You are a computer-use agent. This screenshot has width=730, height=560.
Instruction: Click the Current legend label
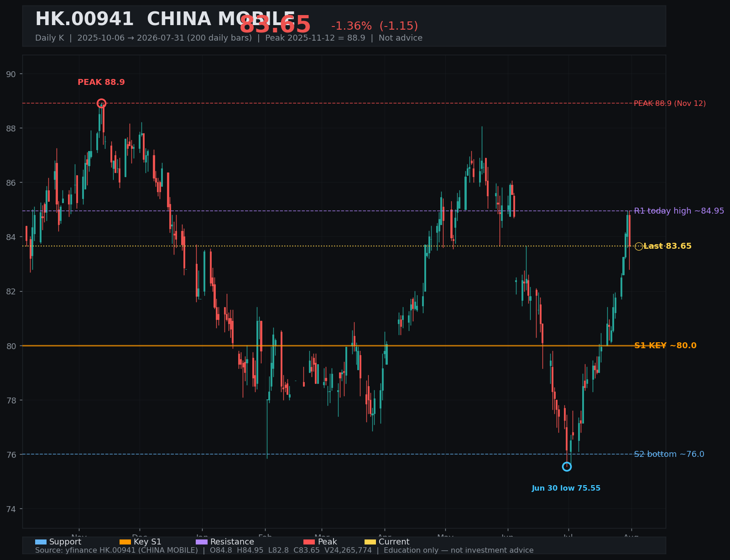[x=394, y=542]
